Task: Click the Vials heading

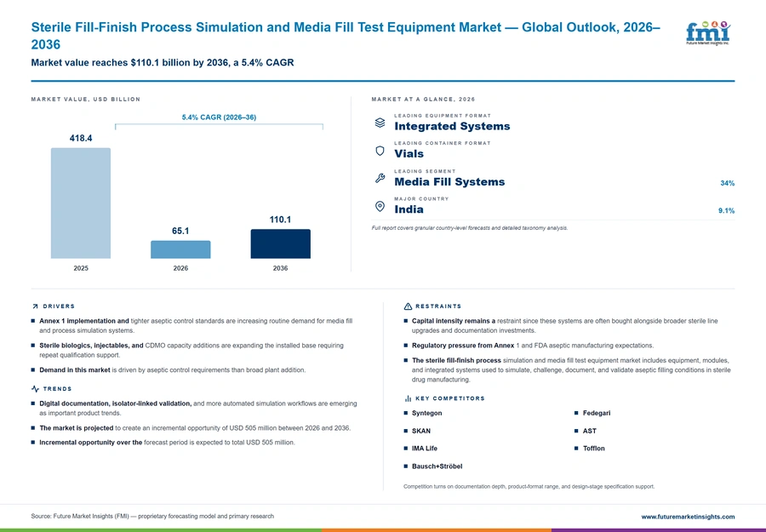Action: click(409, 154)
